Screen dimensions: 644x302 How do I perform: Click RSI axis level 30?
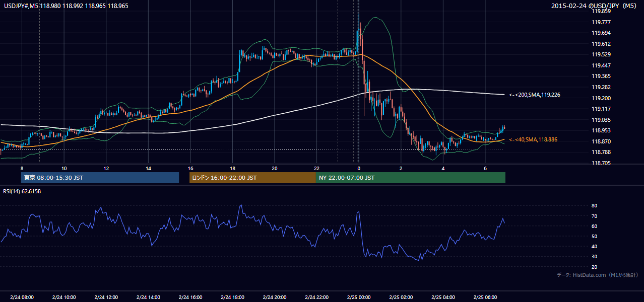tap(594, 257)
